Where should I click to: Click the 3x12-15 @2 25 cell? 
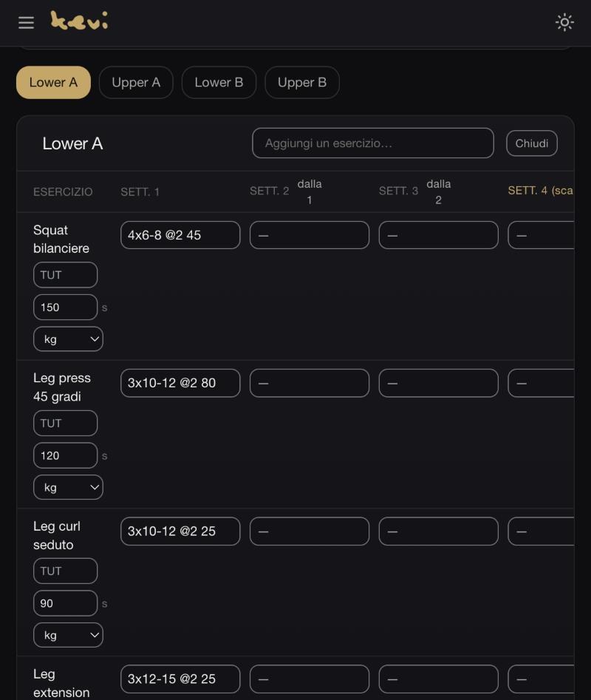[180, 679]
